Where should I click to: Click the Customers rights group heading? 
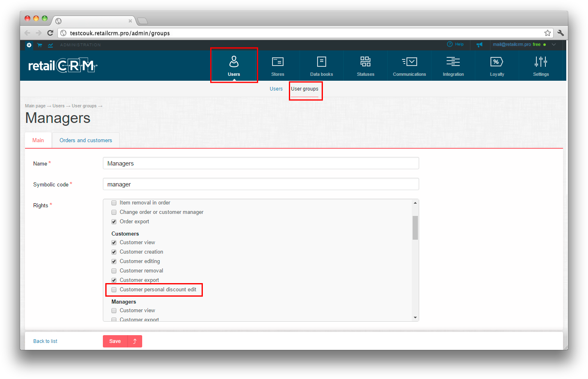pos(125,234)
